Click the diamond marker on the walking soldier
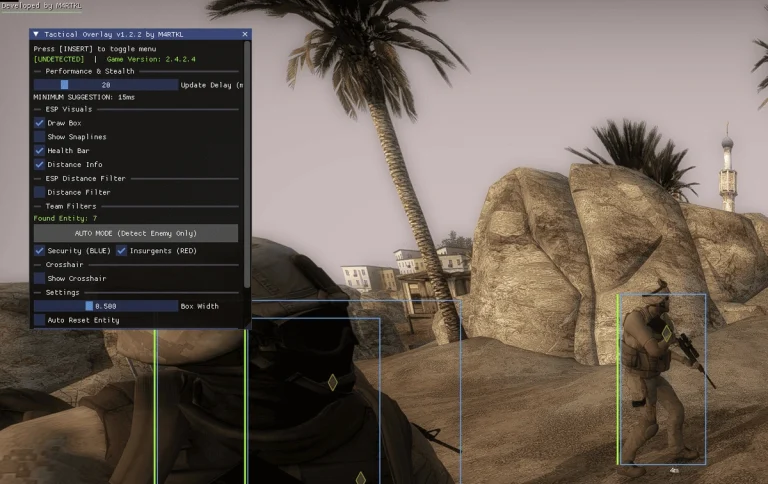 click(x=666, y=334)
